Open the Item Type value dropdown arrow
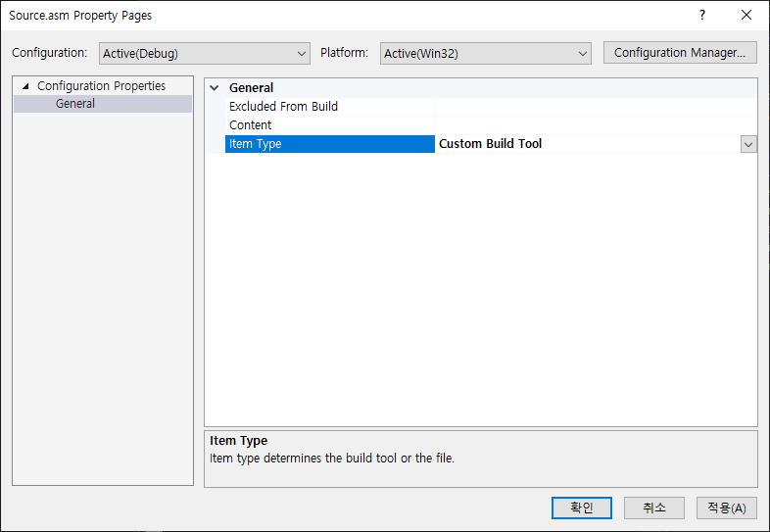 coord(748,144)
